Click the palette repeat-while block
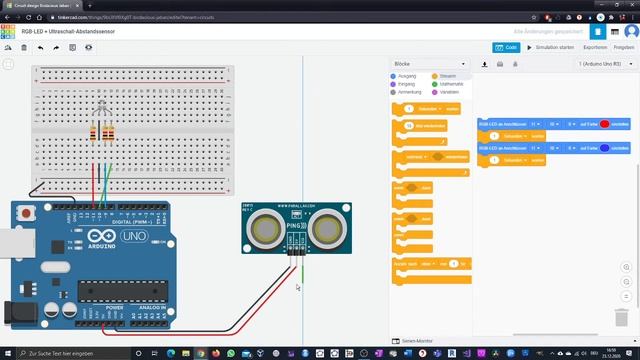 click(x=431, y=164)
